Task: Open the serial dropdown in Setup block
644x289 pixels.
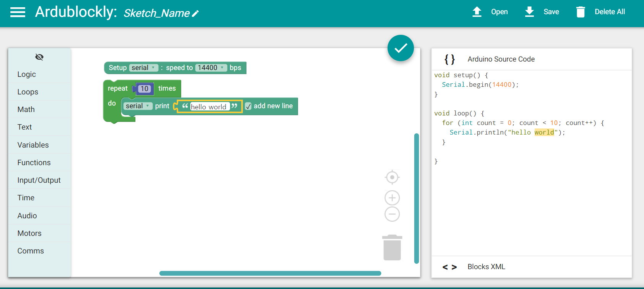Action: pos(144,68)
